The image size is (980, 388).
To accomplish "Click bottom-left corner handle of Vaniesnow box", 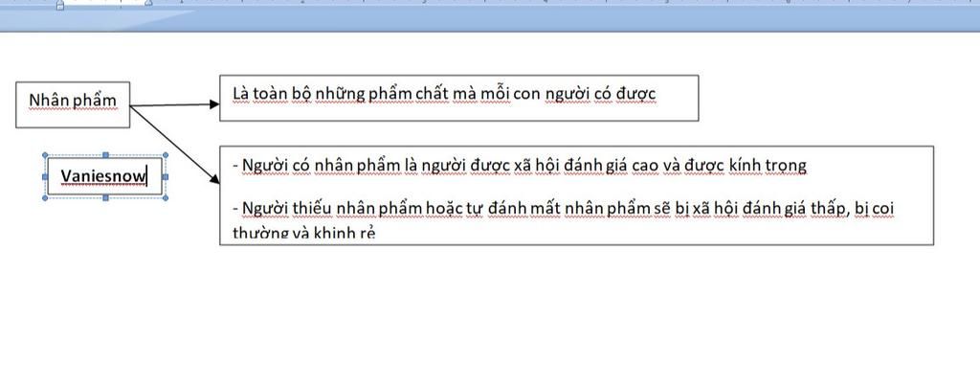I will (x=45, y=197).
